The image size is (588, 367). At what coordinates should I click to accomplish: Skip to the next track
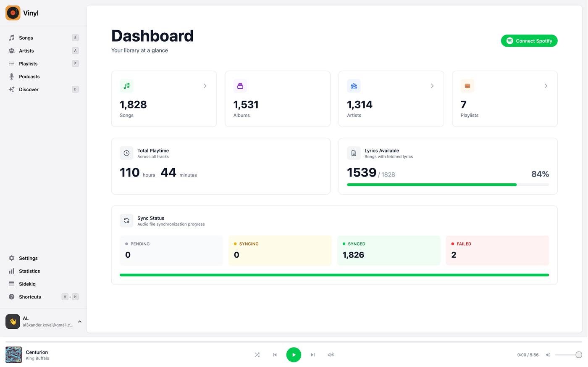click(312, 355)
